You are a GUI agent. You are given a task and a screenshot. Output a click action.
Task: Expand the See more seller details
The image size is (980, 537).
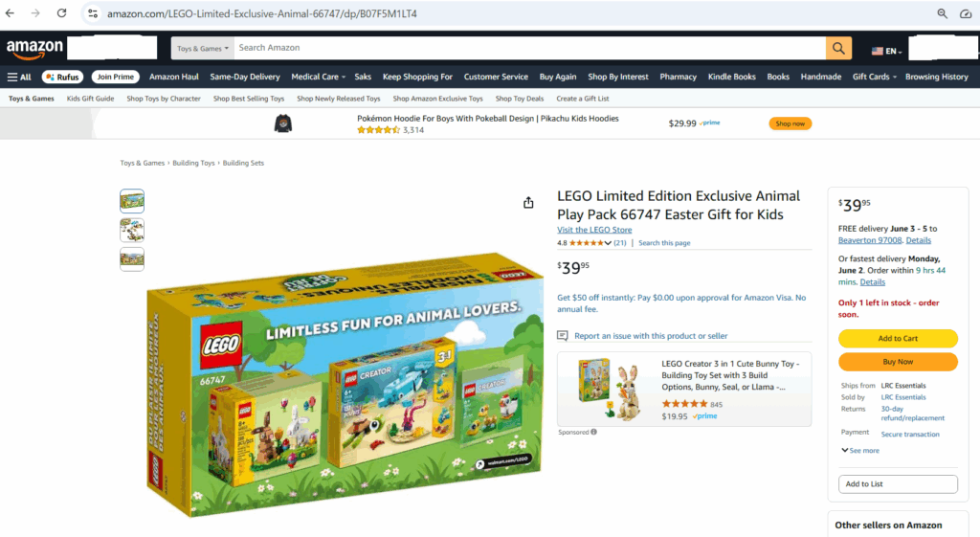(860, 450)
